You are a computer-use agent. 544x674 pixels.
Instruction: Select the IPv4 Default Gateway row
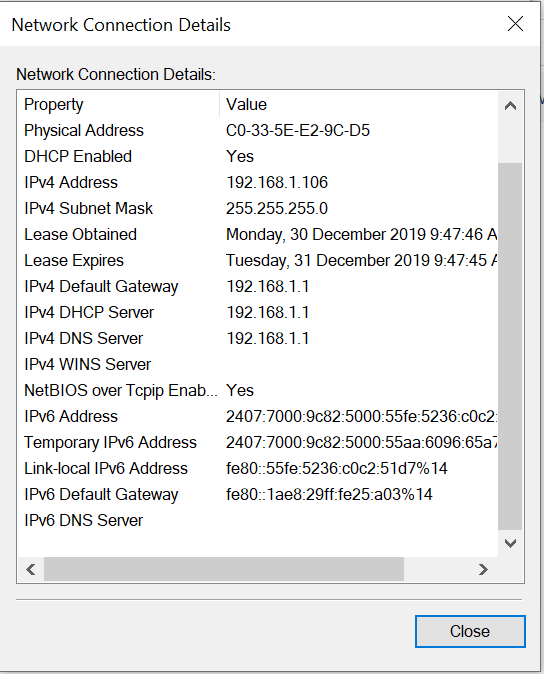tap(258, 287)
